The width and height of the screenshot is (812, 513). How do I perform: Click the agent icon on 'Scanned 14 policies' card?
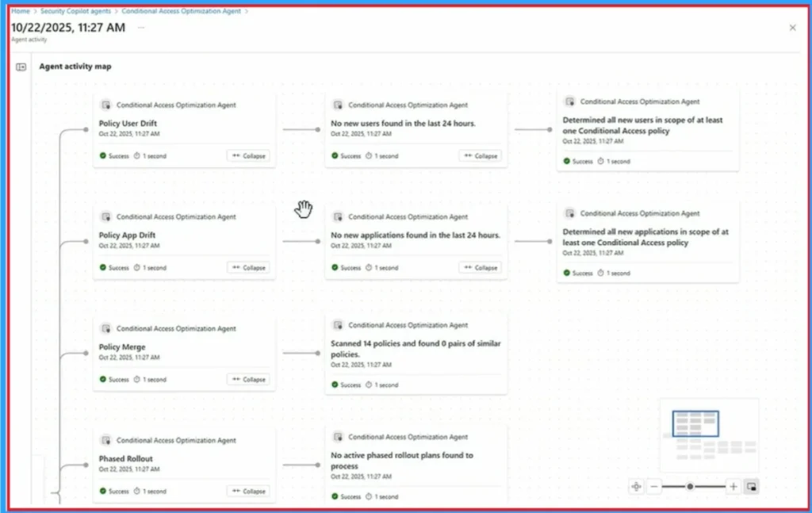[338, 325]
